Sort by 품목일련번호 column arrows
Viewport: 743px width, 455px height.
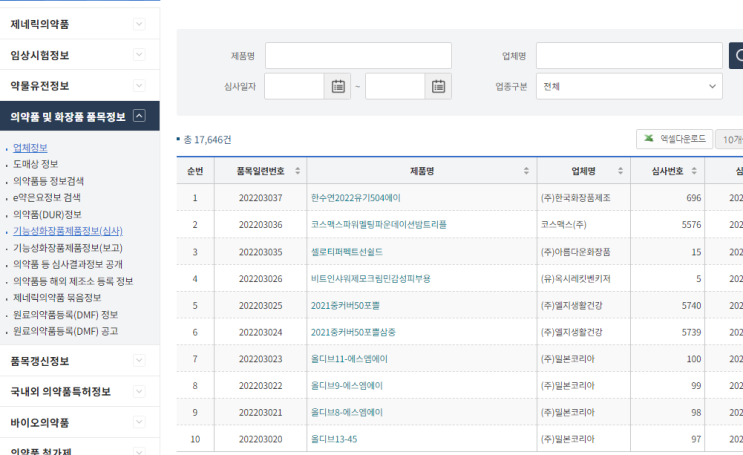point(298,171)
